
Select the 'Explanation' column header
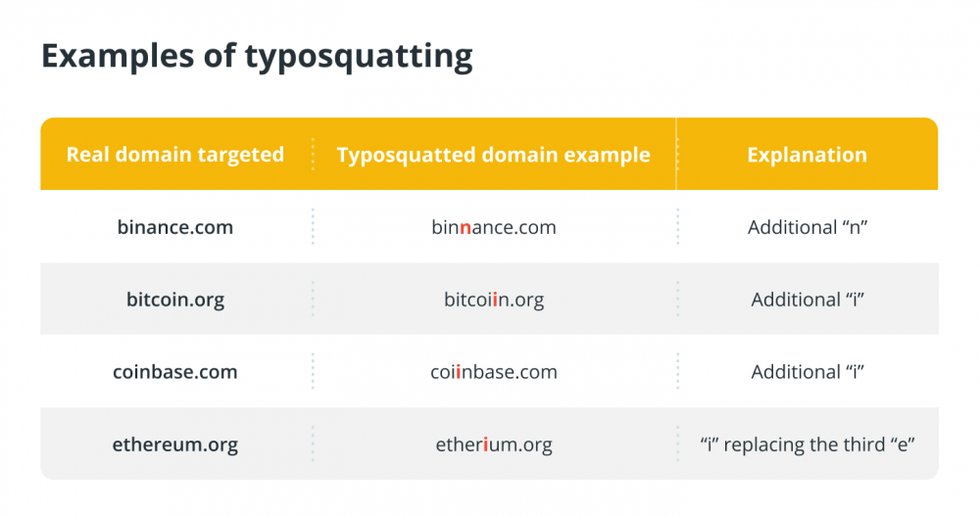(807, 155)
